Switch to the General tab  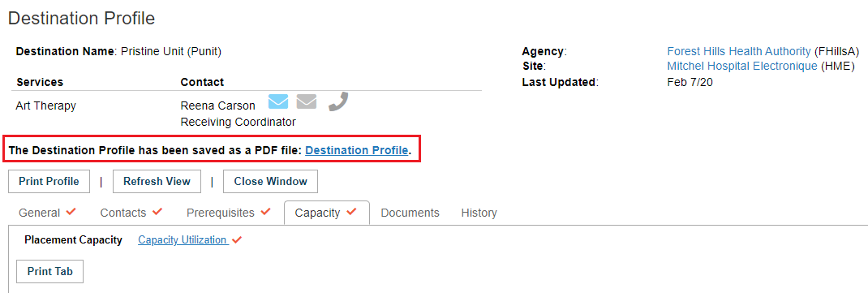[47, 213]
